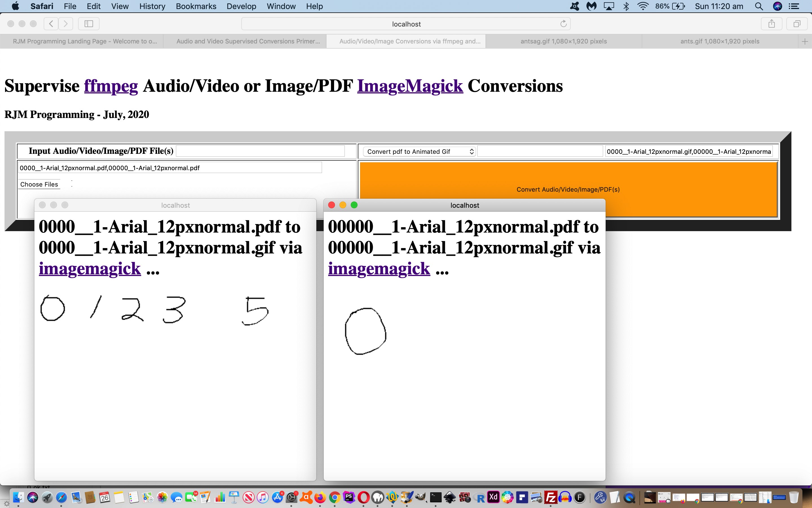Viewport: 812px width, 508px height.
Task: Launch Audacity from the Dock
Action: point(565,497)
